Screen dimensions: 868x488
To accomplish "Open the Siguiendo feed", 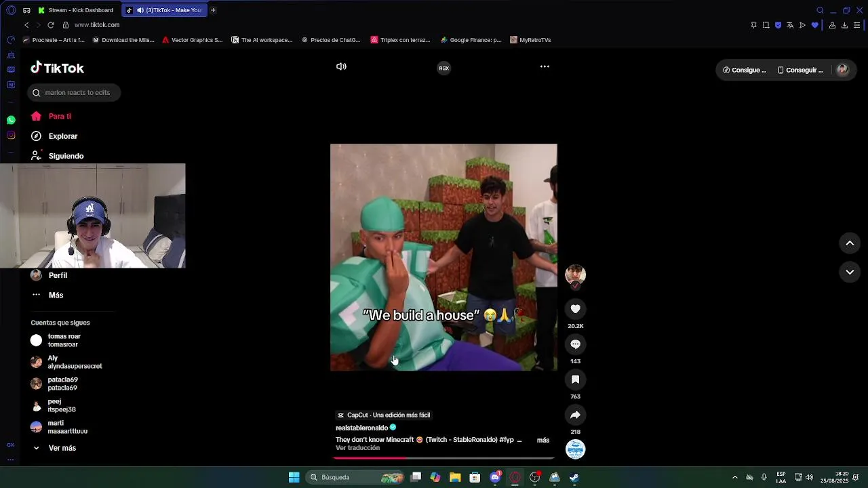I will 58,156.
